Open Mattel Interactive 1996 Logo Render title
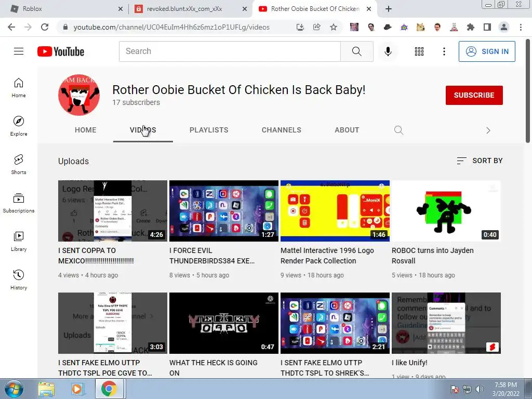Screen dimensions: 532x399 click(327, 256)
